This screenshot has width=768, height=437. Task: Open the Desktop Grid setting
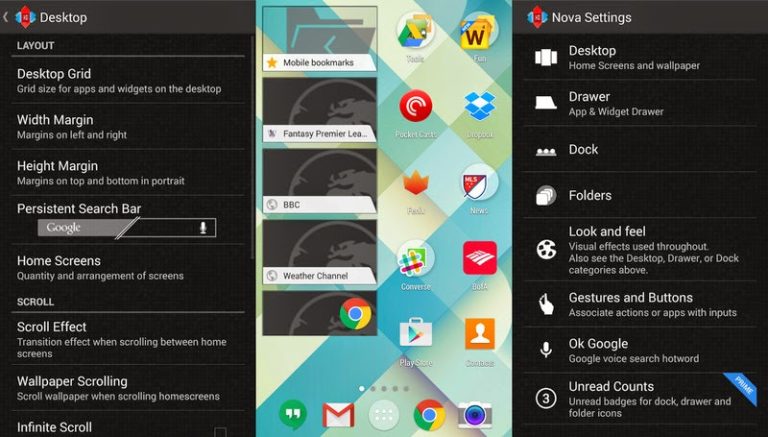[128, 80]
